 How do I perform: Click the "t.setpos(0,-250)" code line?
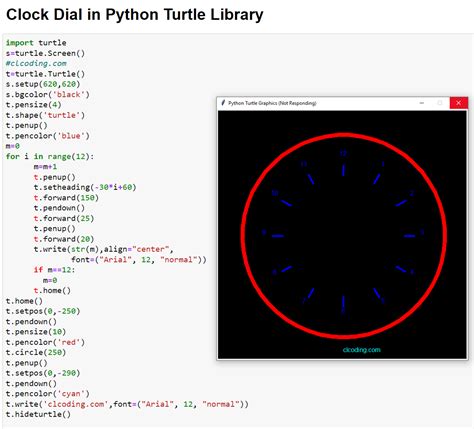click(43, 311)
